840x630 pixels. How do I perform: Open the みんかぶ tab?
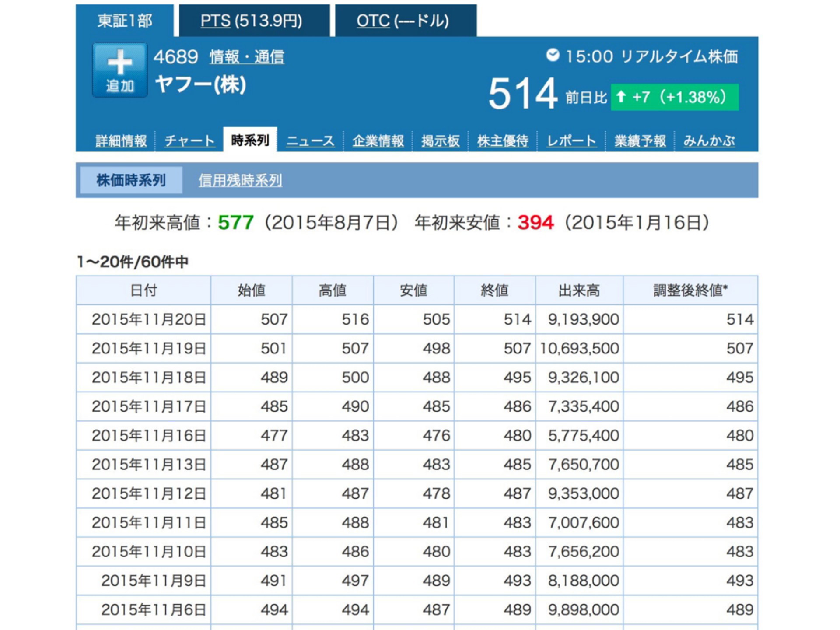pyautogui.click(x=709, y=141)
